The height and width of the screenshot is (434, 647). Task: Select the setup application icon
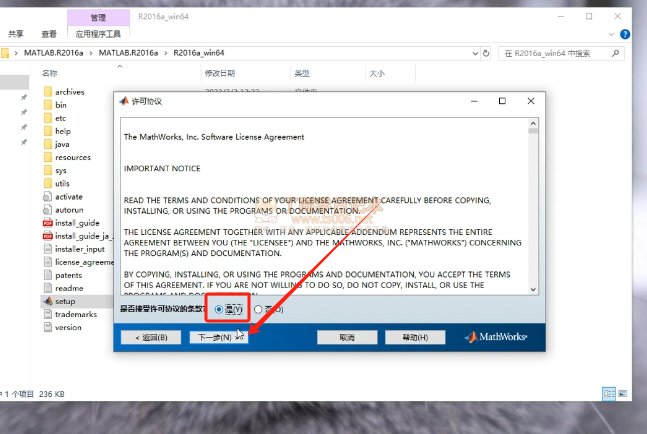coord(48,301)
